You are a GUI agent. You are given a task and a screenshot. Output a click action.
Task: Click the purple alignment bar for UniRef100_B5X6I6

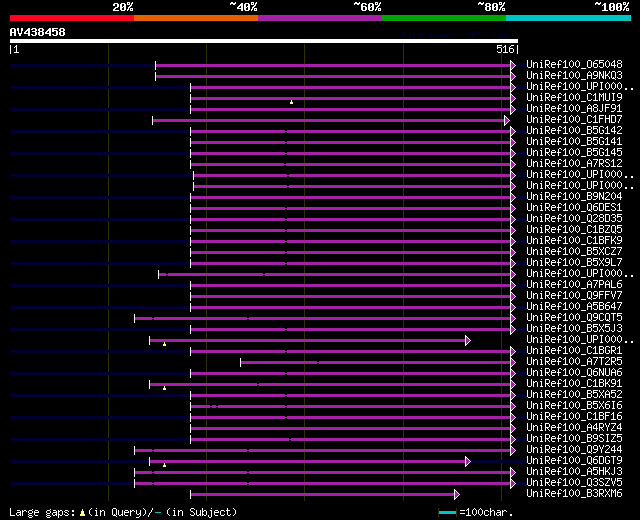351,407
